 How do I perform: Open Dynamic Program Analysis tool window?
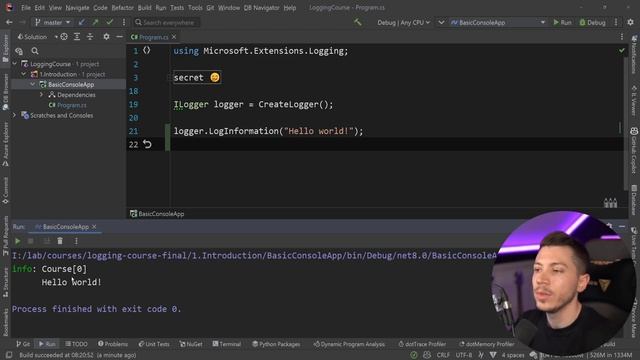349,344
